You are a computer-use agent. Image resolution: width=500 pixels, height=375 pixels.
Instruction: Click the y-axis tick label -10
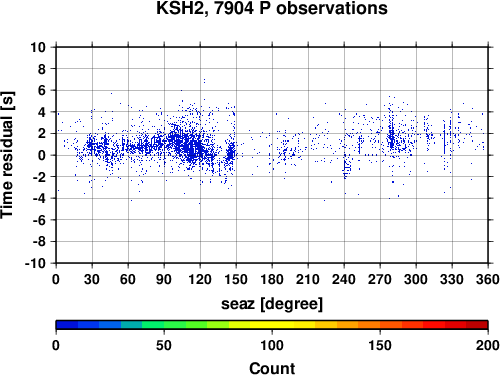click(35, 263)
